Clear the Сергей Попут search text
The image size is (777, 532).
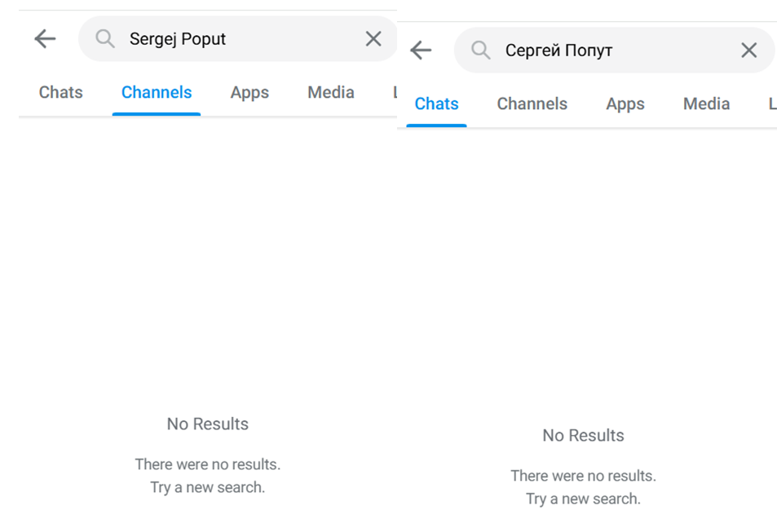pos(748,50)
